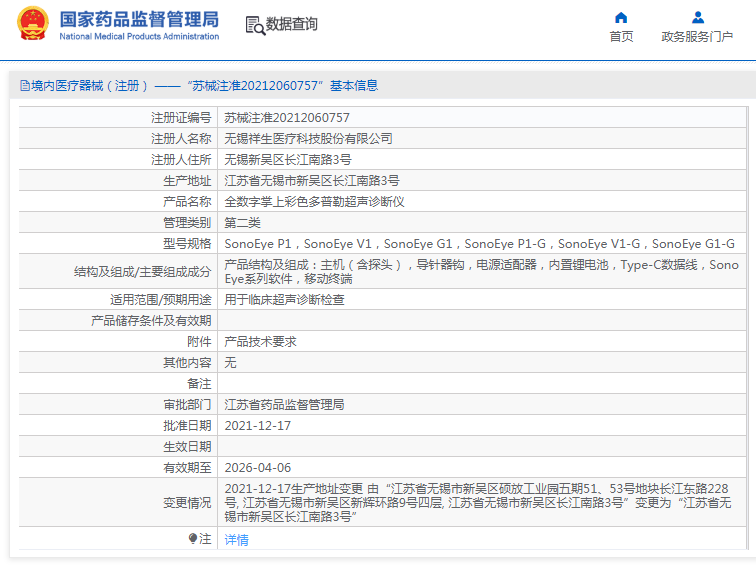Click the 政务服务门户 text link
The width and height of the screenshot is (756, 569).
(x=697, y=37)
